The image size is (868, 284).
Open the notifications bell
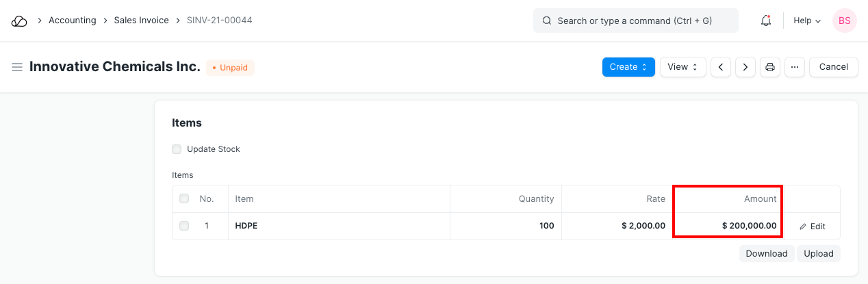pos(766,21)
